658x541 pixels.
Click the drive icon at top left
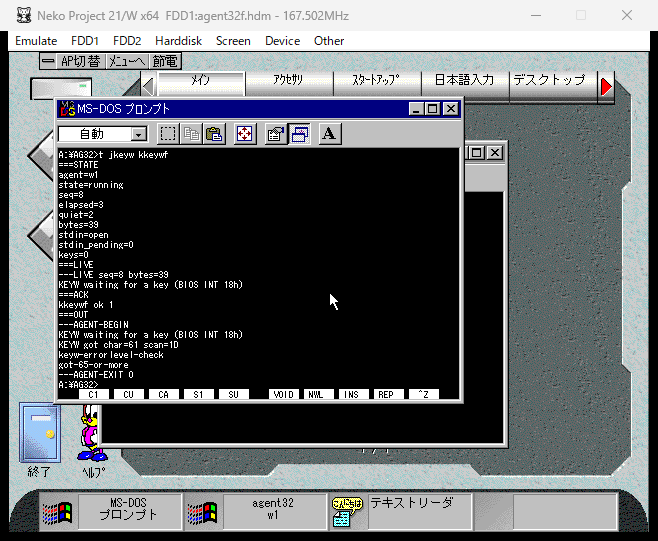point(61,88)
